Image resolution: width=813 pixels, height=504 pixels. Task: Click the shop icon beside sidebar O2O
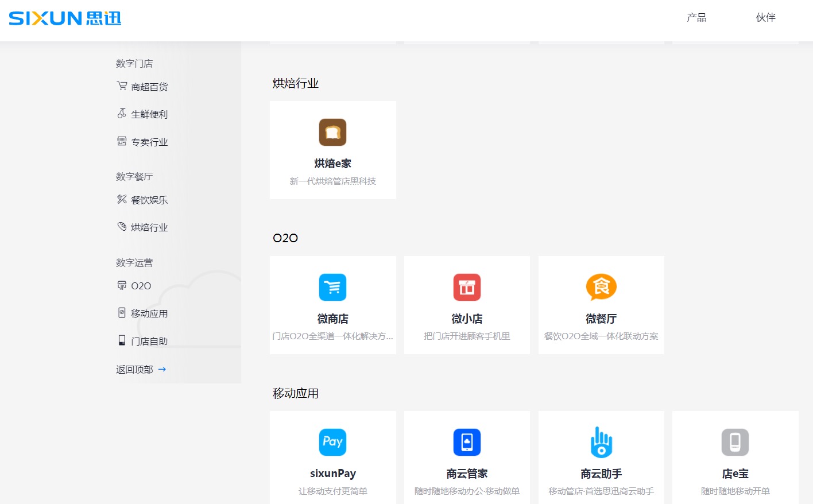point(122,285)
